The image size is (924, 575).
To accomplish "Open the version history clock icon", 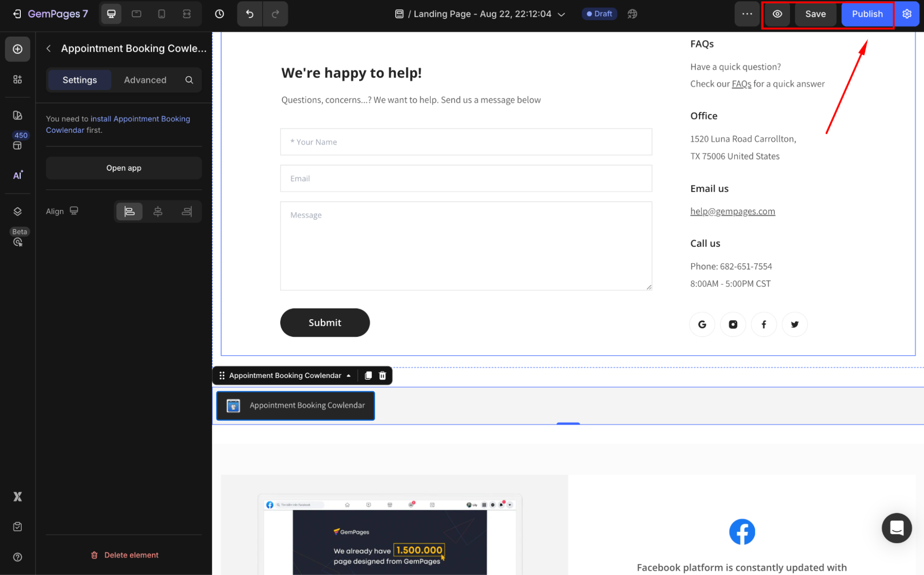I will pos(220,14).
